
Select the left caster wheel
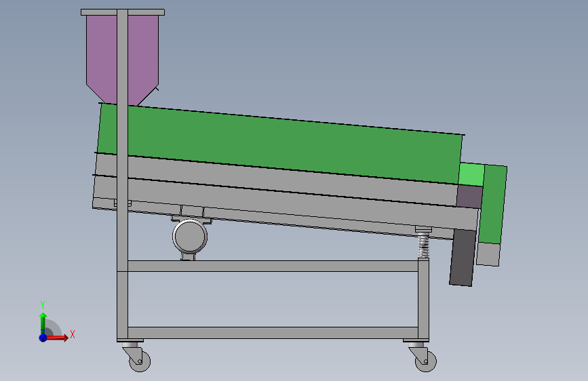point(140,361)
